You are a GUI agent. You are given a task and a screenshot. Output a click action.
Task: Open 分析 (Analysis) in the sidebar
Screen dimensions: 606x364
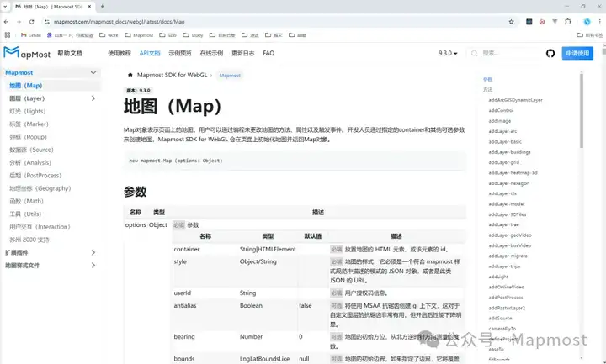30,162
